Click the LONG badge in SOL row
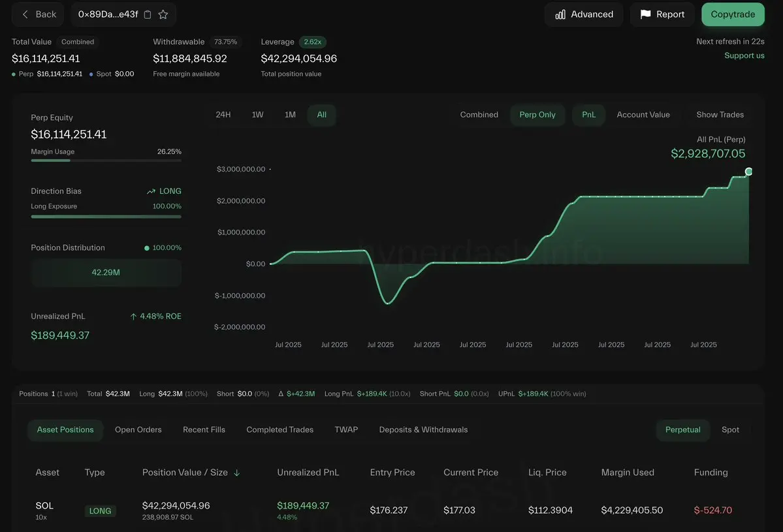The width and height of the screenshot is (783, 532). (100, 511)
